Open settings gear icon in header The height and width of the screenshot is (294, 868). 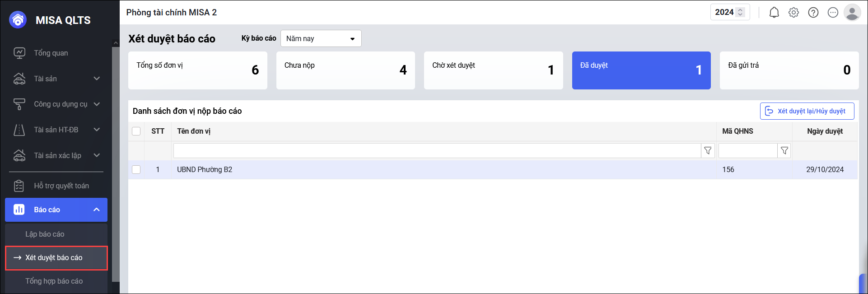click(793, 13)
